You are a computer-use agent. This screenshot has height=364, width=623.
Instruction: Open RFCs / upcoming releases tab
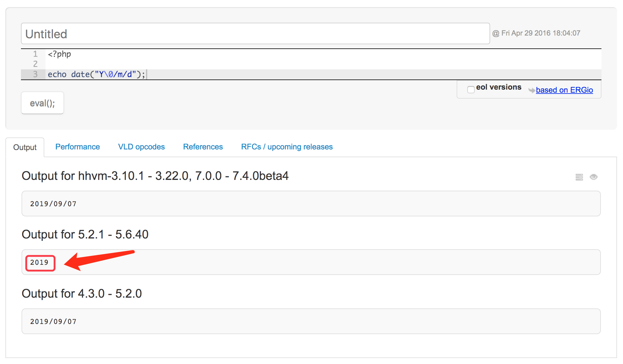tap(287, 147)
